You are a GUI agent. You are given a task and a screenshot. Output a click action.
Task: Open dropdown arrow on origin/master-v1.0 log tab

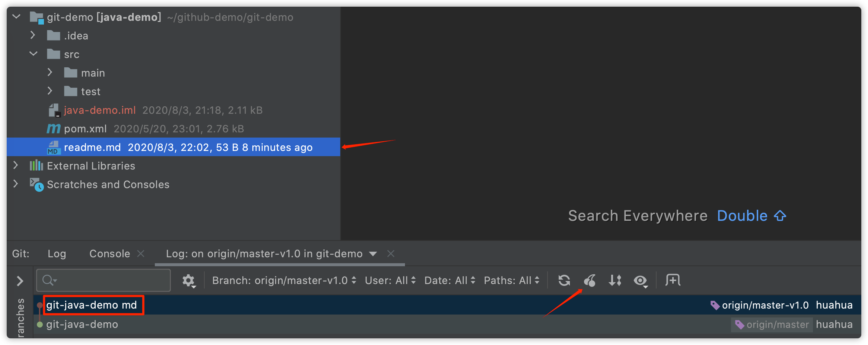pos(373,254)
